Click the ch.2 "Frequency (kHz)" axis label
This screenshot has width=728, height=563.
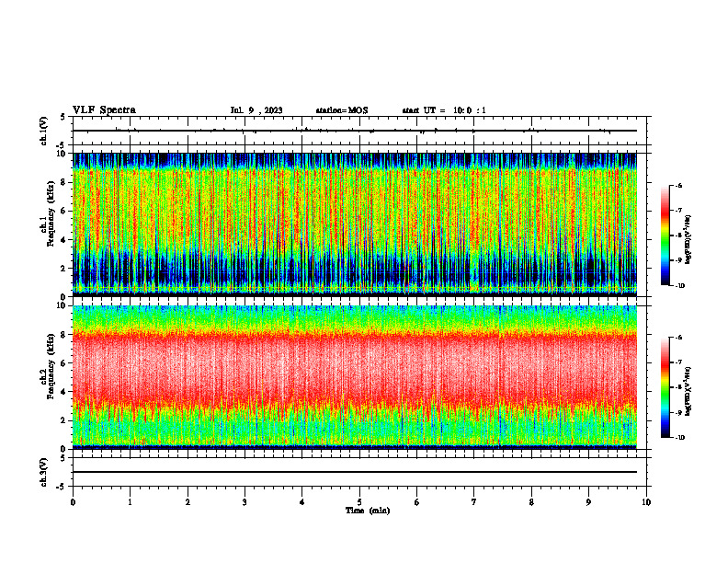point(51,365)
